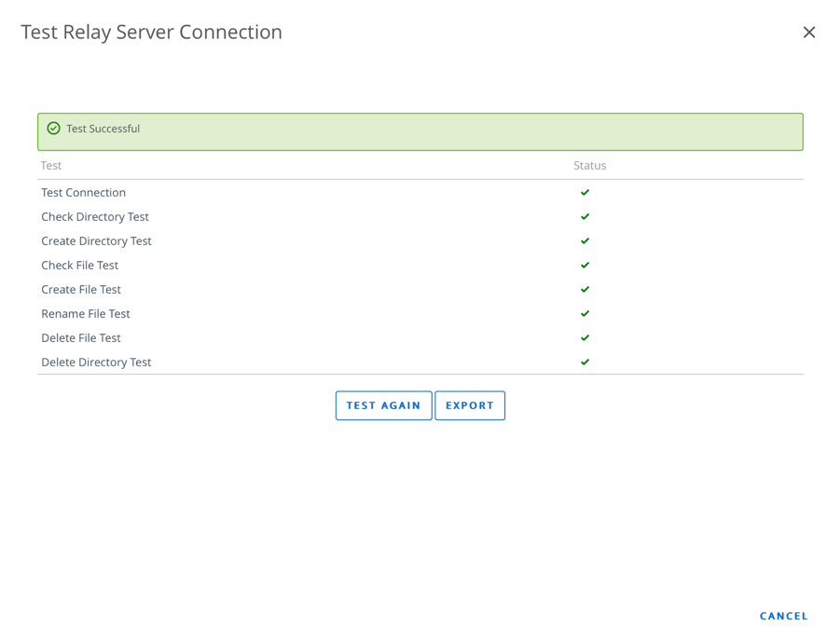
Task: Export the test results
Action: coord(470,405)
